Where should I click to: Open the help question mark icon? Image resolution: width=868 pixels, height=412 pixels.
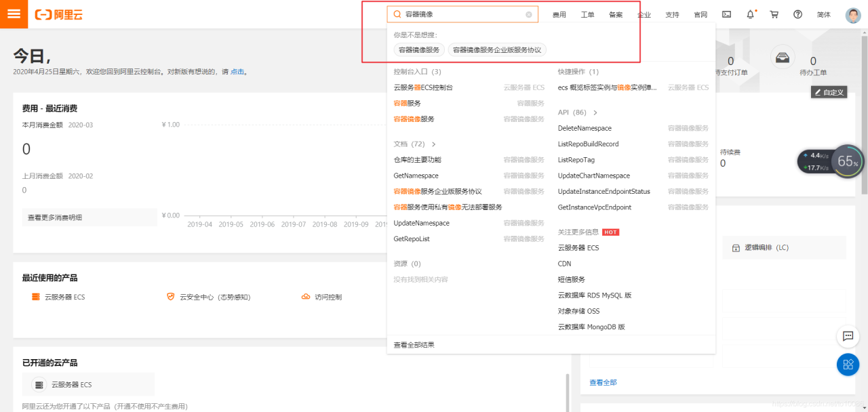(797, 14)
